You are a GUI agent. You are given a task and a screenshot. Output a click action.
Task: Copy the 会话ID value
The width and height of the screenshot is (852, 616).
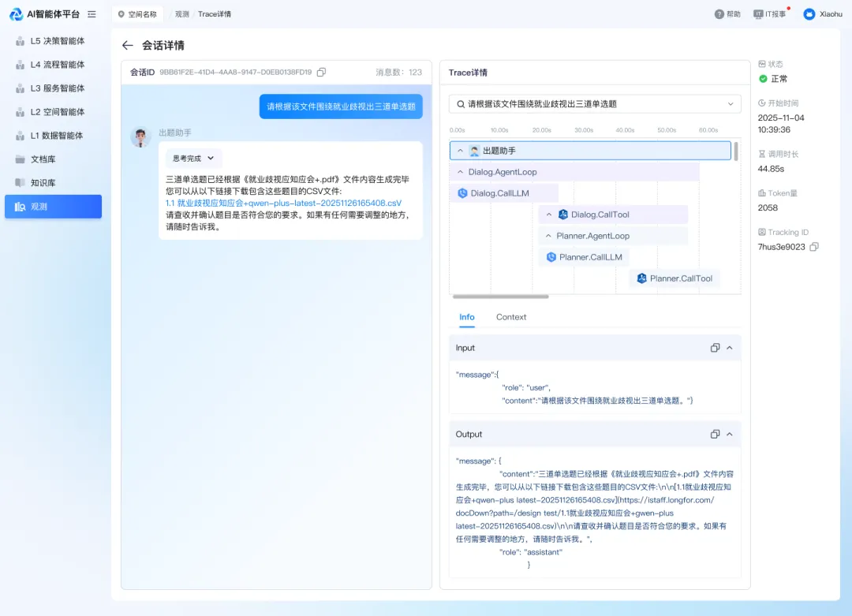click(x=321, y=73)
